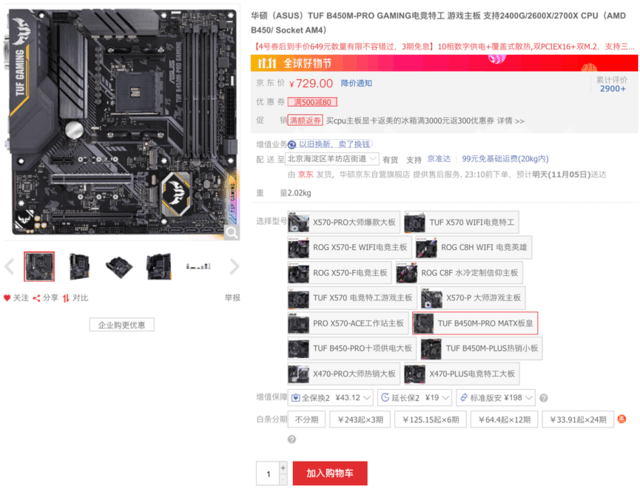Decrease quantity with minus stepper
This screenshot has width=640, height=489.
283,480
